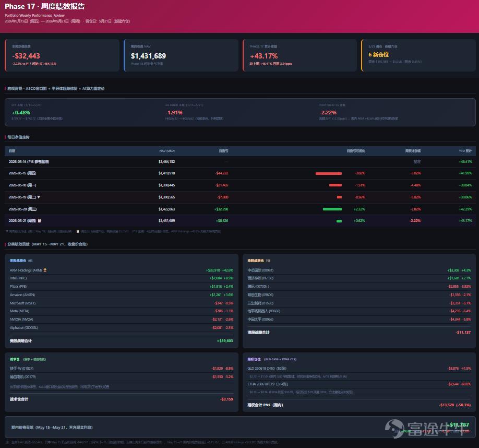Click the down-triangle marker on the 2026-05-19 row
Screen dimensions: 479x448
(x=39, y=197)
